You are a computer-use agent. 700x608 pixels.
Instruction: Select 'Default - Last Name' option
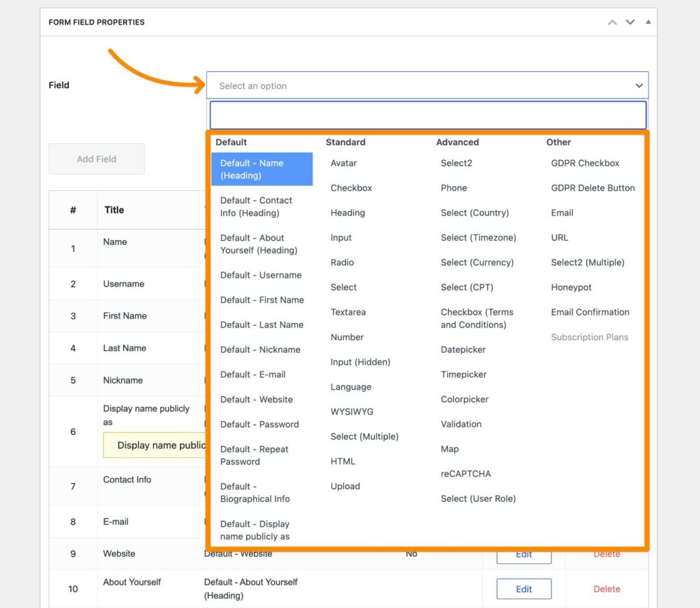click(x=262, y=325)
